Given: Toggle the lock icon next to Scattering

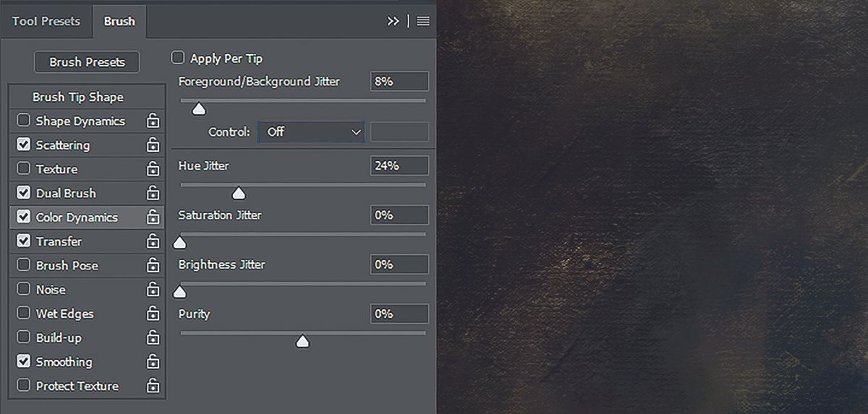Looking at the screenshot, I should click(153, 145).
